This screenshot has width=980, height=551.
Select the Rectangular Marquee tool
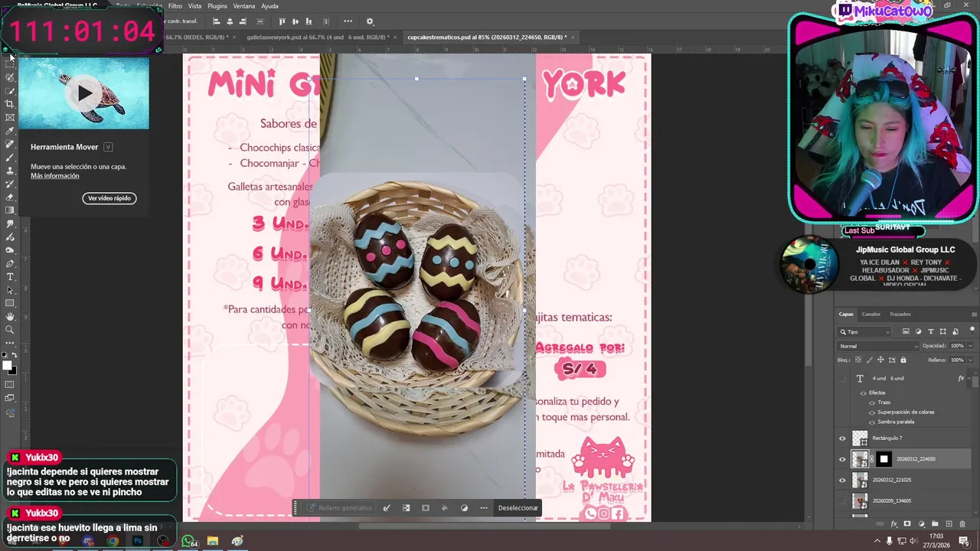coord(10,64)
